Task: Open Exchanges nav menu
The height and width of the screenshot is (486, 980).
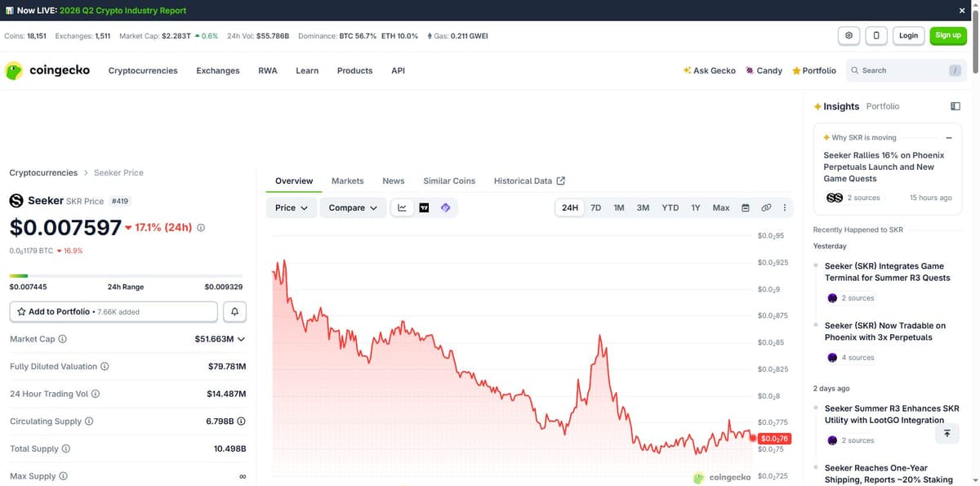Action: [218, 71]
